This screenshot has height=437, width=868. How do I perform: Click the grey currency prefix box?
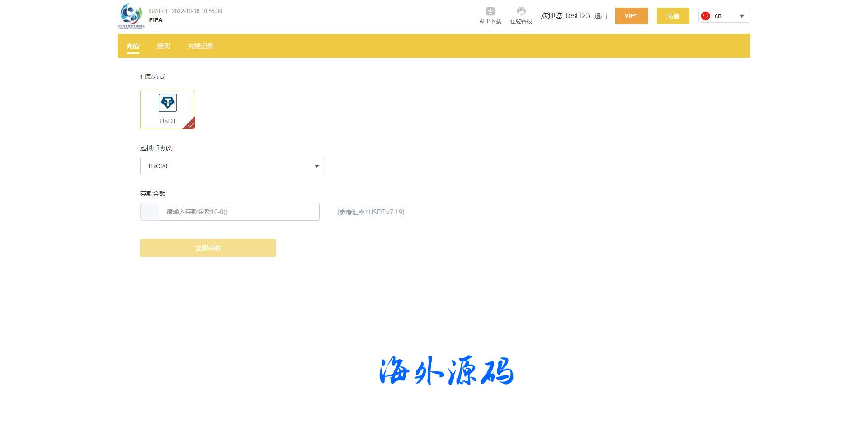point(150,212)
